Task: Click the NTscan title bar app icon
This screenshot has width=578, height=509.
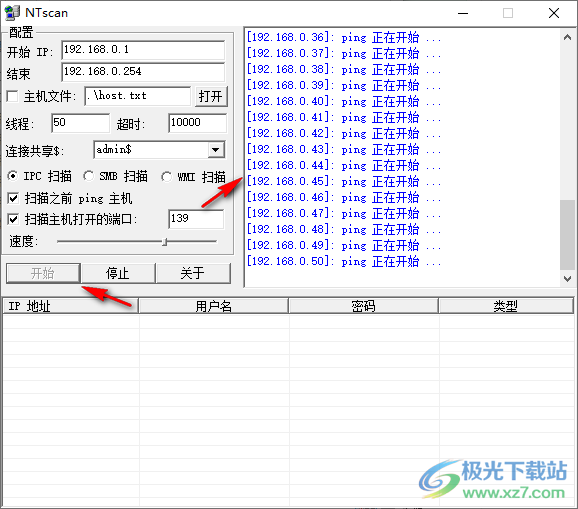Action: tap(12, 13)
